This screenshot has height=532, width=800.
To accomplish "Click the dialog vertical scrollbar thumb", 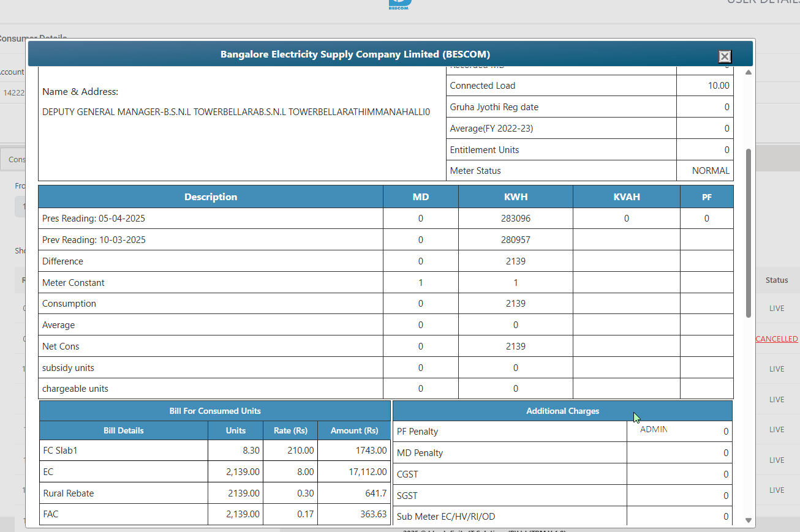I will [749, 233].
